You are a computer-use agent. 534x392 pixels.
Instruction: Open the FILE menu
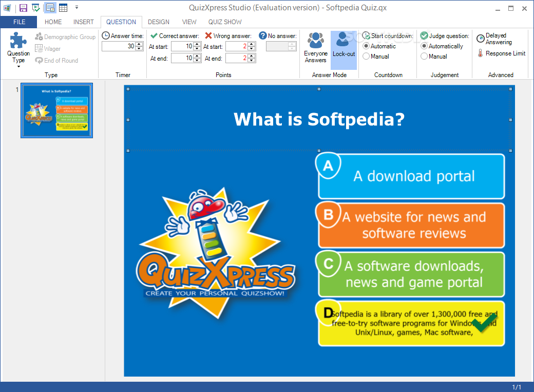[x=19, y=22]
